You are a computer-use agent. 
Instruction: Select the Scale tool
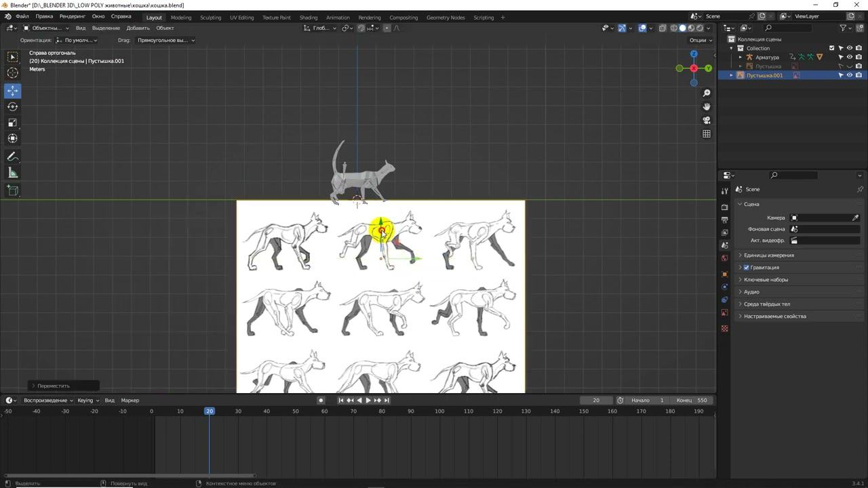point(12,123)
